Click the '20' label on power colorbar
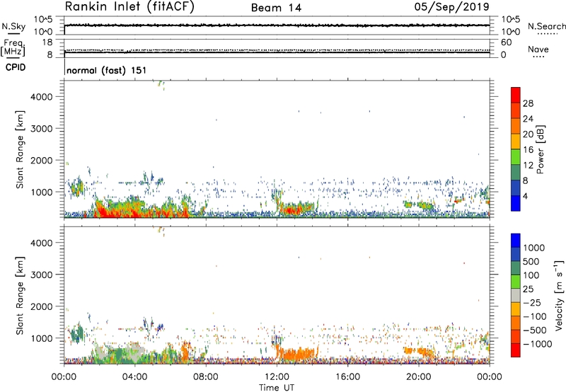Image resolution: width=566 pixels, height=392 pixels. [528, 134]
